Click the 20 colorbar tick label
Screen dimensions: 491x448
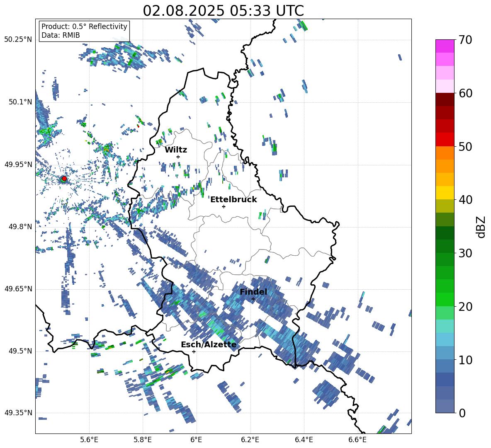(465, 307)
